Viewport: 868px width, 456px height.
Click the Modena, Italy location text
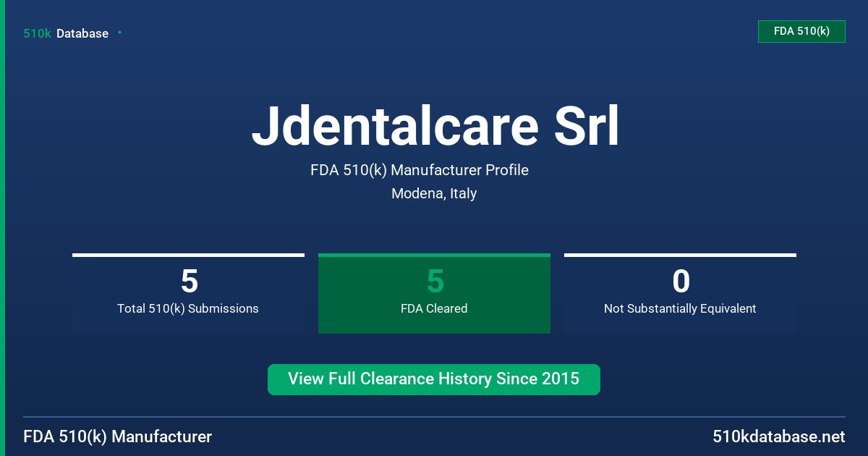[x=434, y=193]
